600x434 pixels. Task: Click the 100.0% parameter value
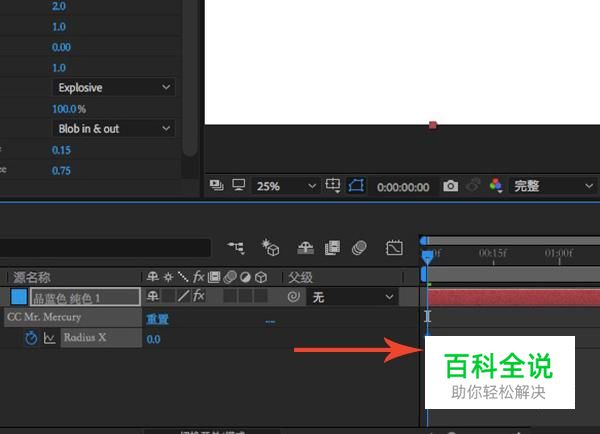[x=69, y=109]
